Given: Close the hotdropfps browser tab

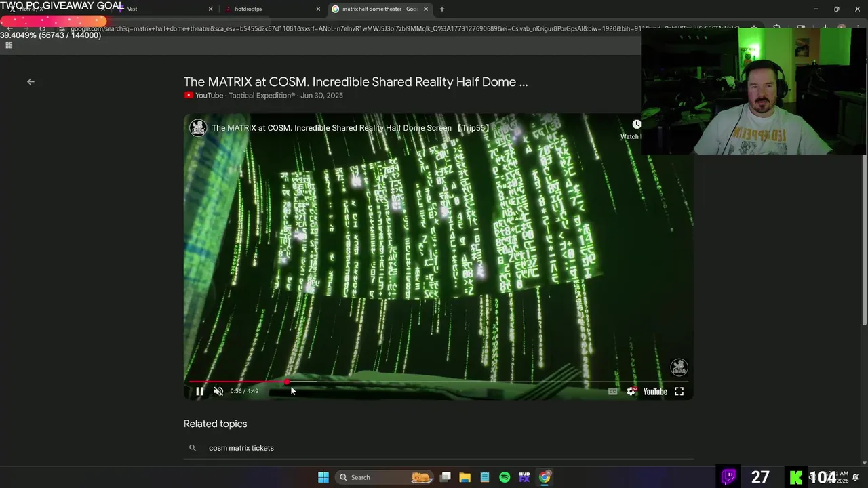Looking at the screenshot, I should click(318, 9).
